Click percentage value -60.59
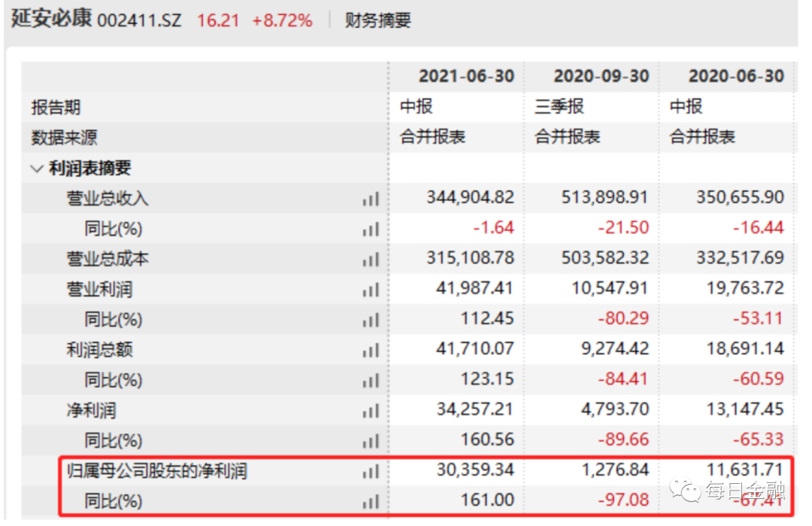This screenshot has height=526, width=812. [x=758, y=379]
